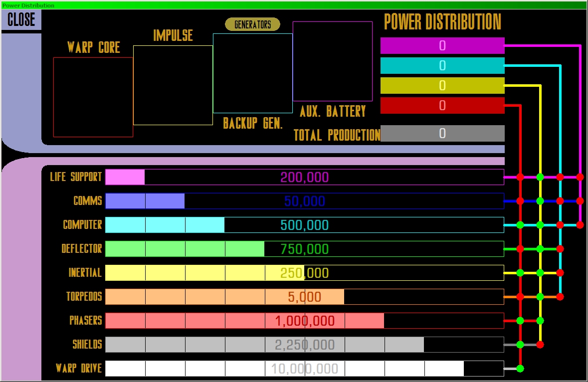Select the Backup Gen. generator box
The height and width of the screenshot is (382, 588).
click(x=253, y=73)
